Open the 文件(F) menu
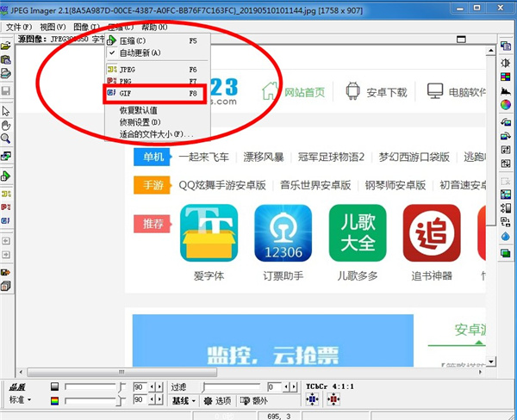The width and height of the screenshot is (517, 420). [x=19, y=27]
